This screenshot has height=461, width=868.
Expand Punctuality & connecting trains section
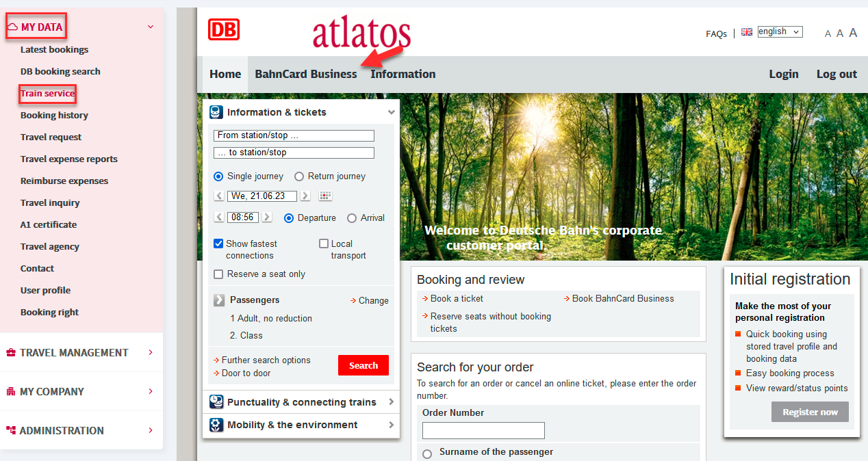(x=302, y=402)
